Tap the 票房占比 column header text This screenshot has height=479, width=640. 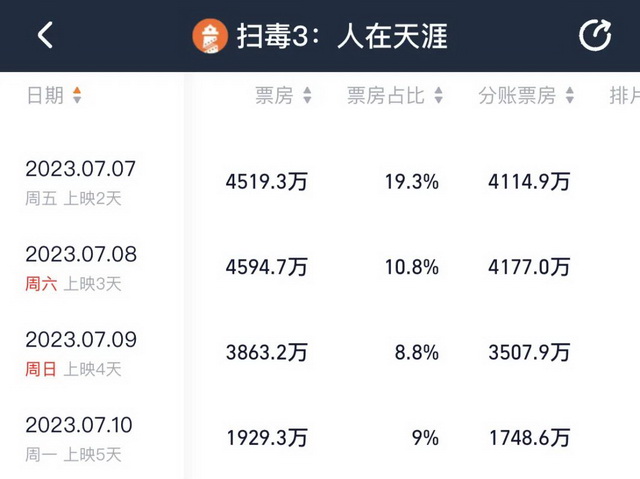tap(386, 96)
